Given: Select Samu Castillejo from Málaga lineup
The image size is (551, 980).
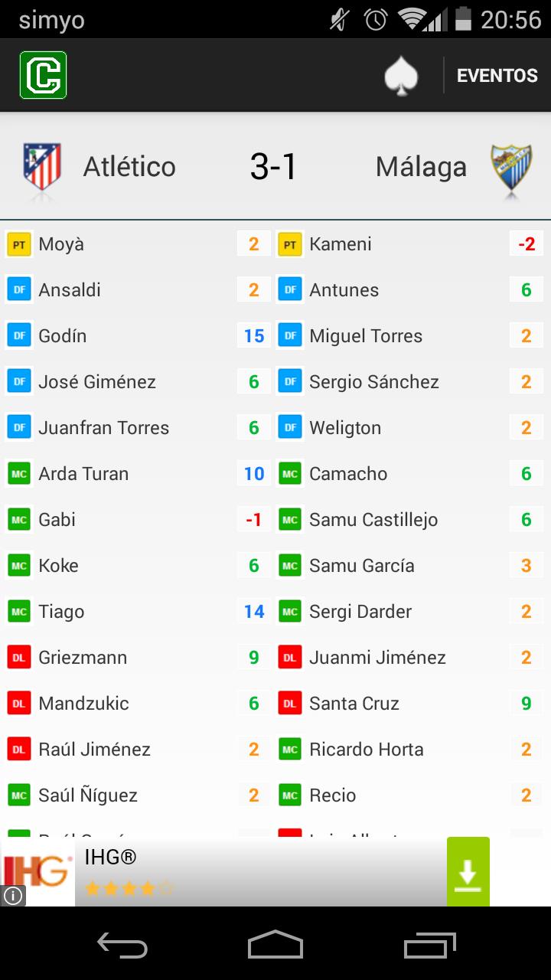Looking at the screenshot, I should [373, 520].
